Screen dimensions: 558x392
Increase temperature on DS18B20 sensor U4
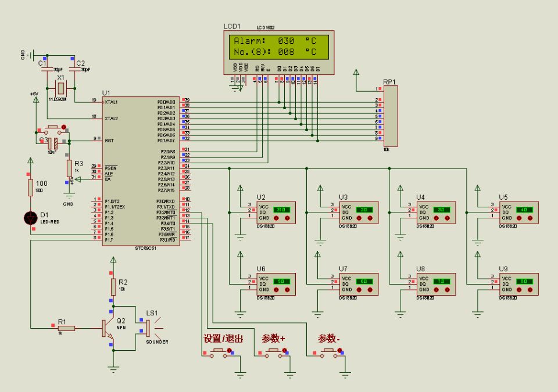448,218
